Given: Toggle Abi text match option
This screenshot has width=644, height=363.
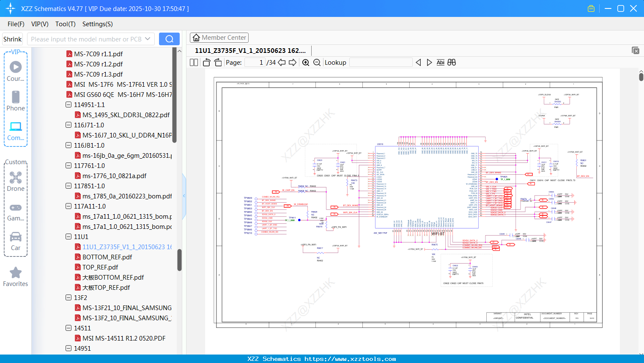Looking at the screenshot, I should pos(440,63).
